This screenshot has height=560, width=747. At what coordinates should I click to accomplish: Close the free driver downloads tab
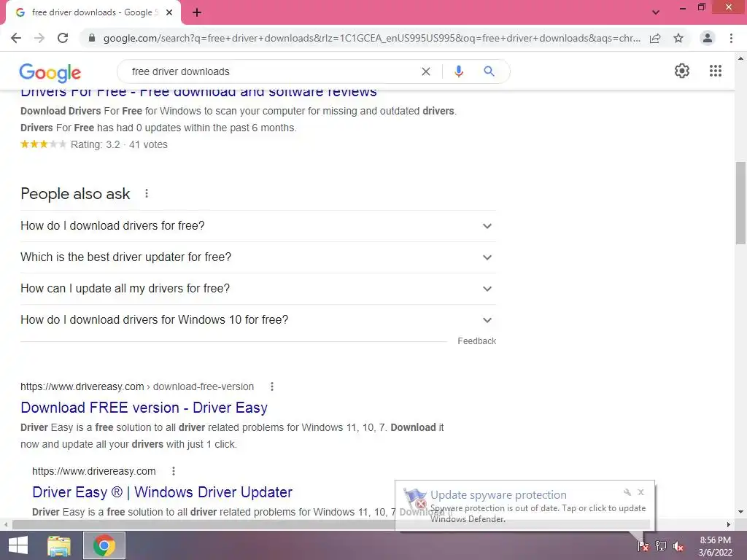pos(169,12)
